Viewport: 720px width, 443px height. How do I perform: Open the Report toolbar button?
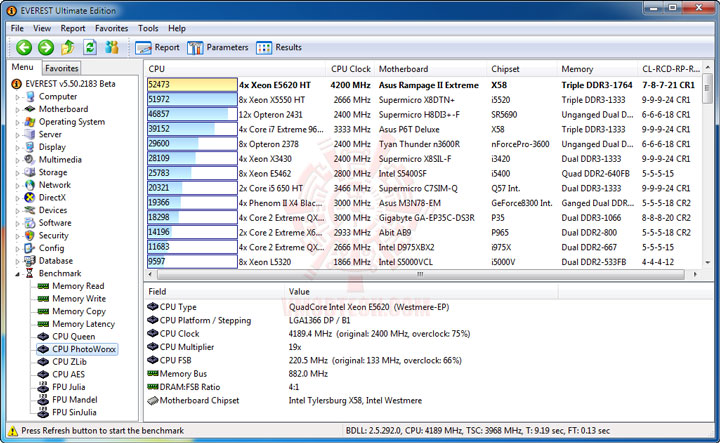[x=157, y=47]
